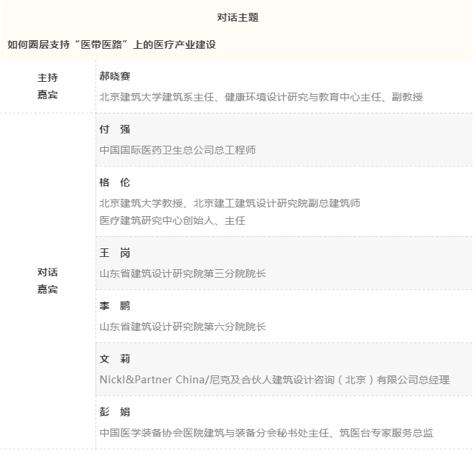The image size is (476, 463).
Task: Select the guest name 彭娟
Action: [x=115, y=412]
